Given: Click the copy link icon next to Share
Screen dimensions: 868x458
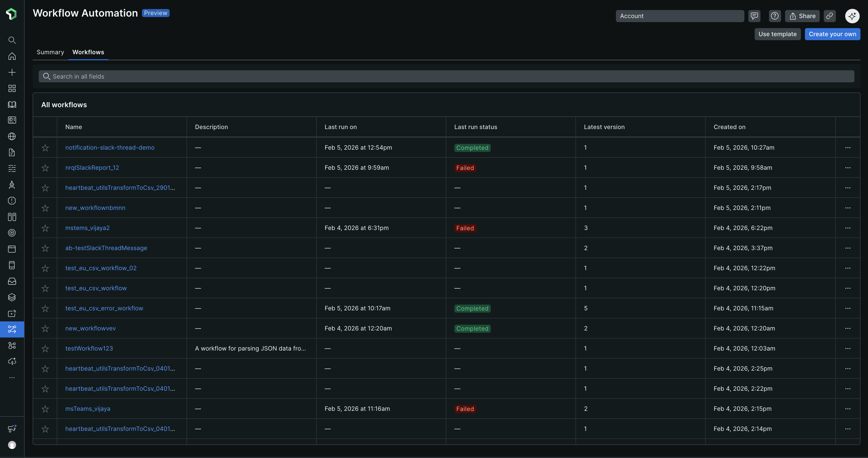Looking at the screenshot, I should coord(830,16).
